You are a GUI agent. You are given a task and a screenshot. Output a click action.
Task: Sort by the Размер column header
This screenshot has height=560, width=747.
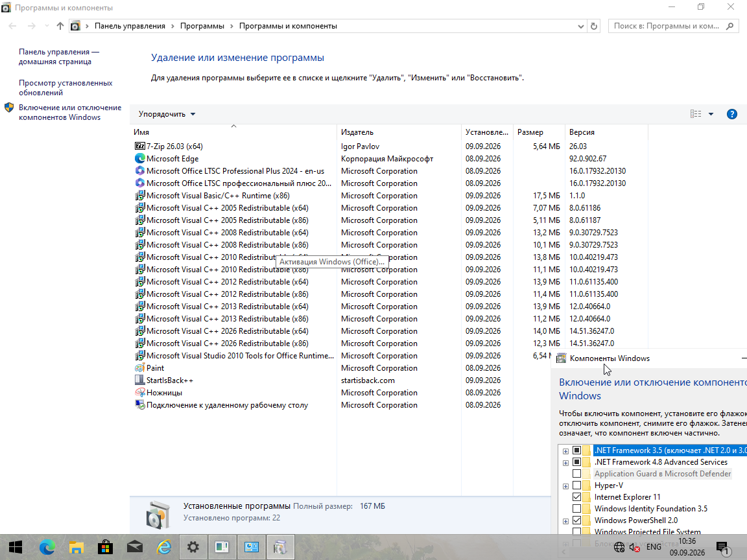pyautogui.click(x=539, y=132)
